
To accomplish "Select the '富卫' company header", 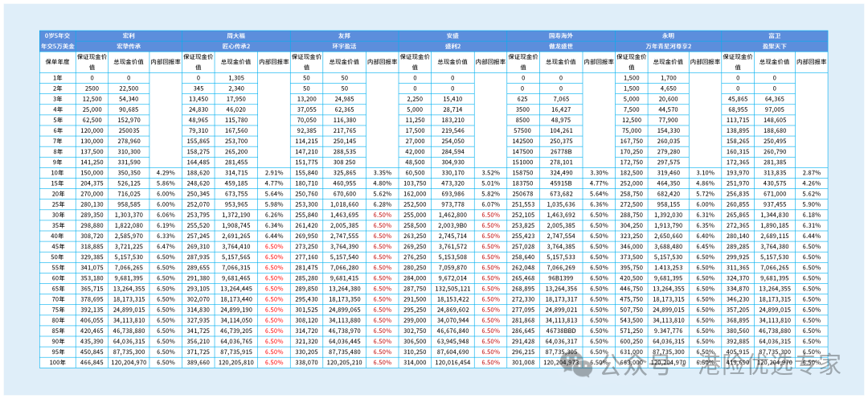I will [x=775, y=35].
